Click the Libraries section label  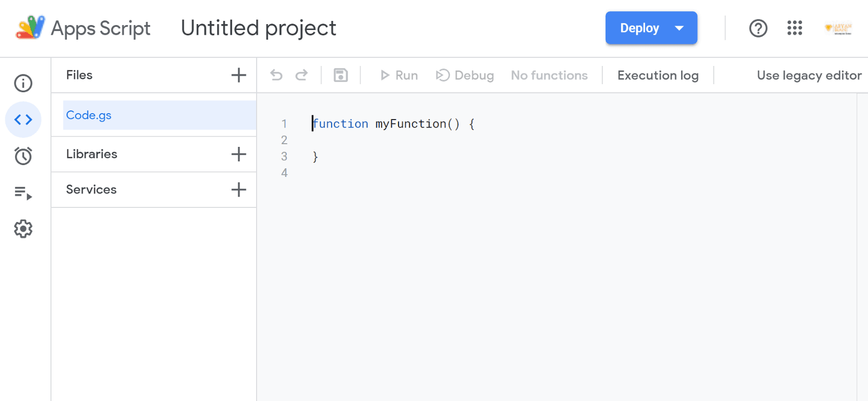(92, 154)
